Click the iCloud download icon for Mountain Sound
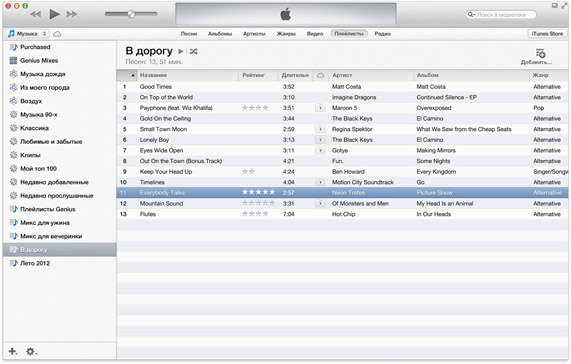The height and width of the screenshot is (364, 571). click(320, 203)
